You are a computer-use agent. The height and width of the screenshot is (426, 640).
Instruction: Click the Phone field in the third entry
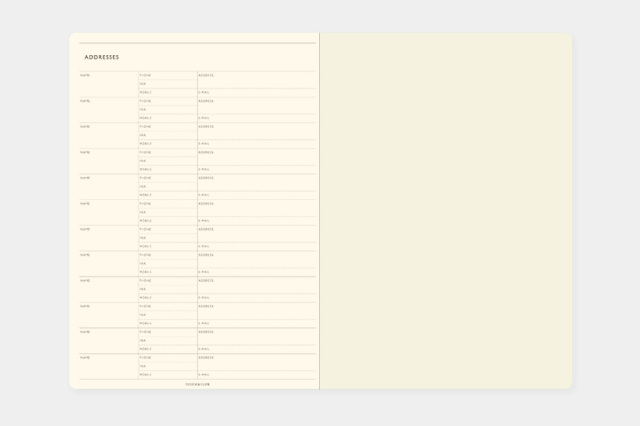pyautogui.click(x=167, y=127)
